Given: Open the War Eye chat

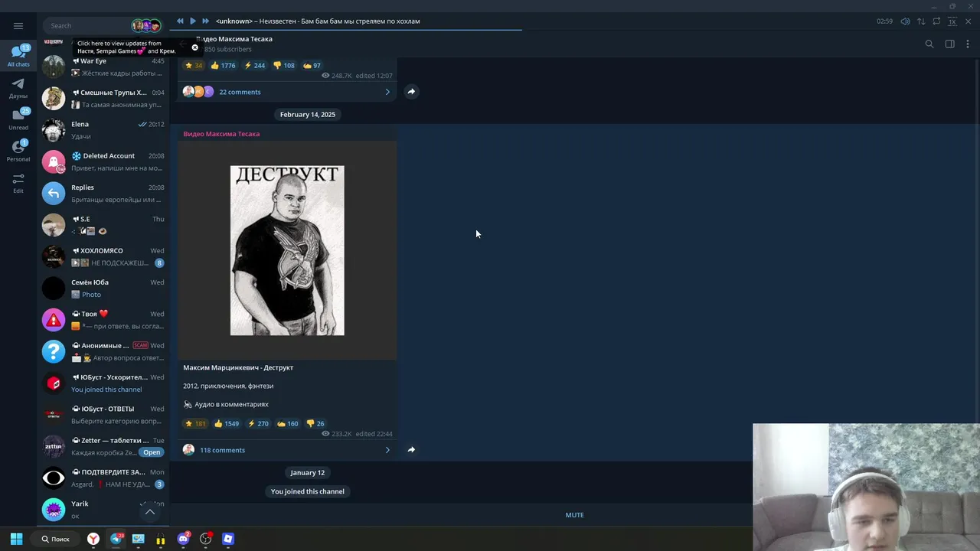Looking at the screenshot, I should [x=103, y=67].
